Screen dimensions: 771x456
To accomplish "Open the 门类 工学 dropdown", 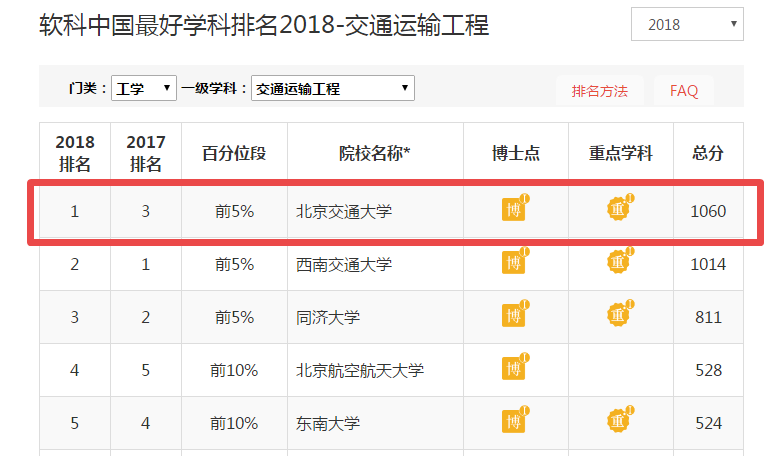I will pos(144,88).
